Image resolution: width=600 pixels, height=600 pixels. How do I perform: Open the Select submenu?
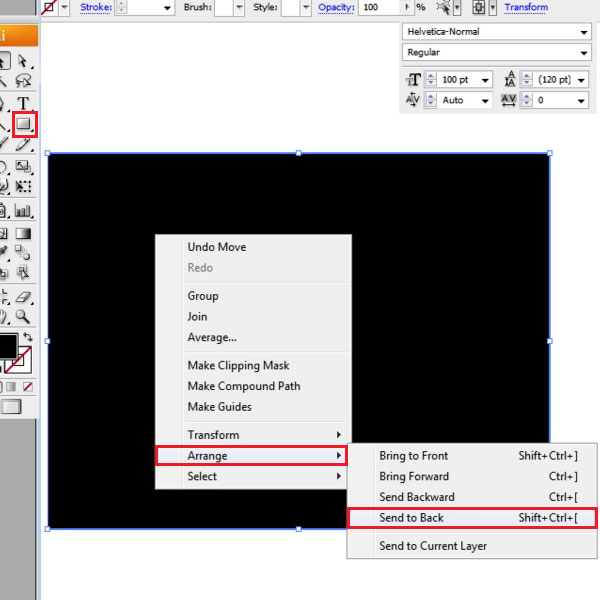tap(253, 476)
